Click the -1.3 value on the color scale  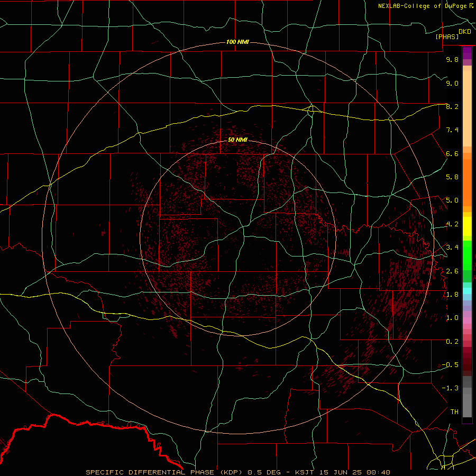(x=450, y=389)
